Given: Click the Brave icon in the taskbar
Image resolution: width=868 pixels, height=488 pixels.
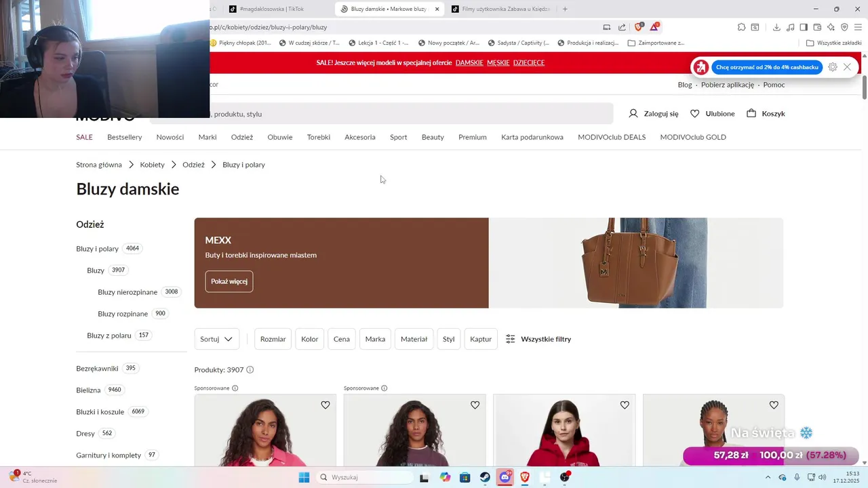Looking at the screenshot, I should [525, 477].
